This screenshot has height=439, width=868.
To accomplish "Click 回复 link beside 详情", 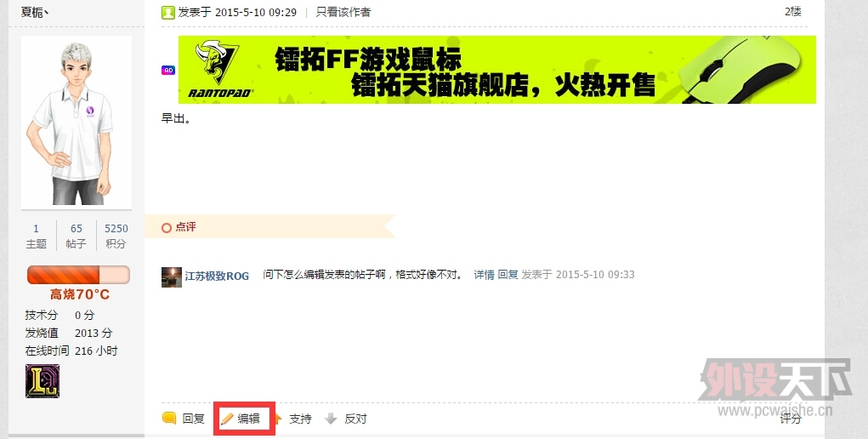I will (508, 275).
